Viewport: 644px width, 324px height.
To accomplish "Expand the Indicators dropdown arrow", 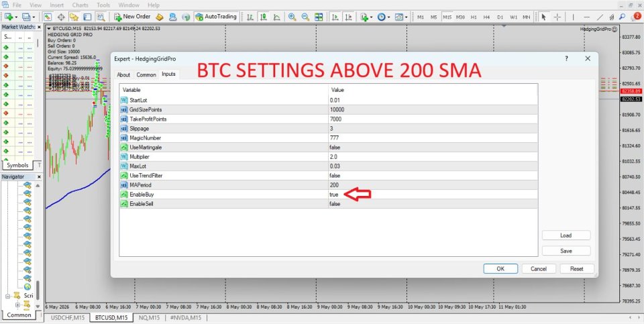I will pyautogui.click(x=371, y=17).
